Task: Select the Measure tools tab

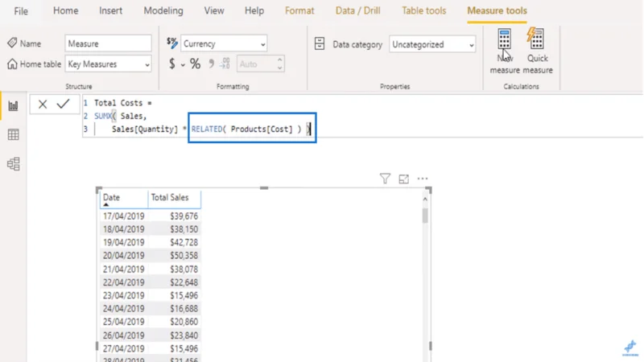Action: (497, 10)
